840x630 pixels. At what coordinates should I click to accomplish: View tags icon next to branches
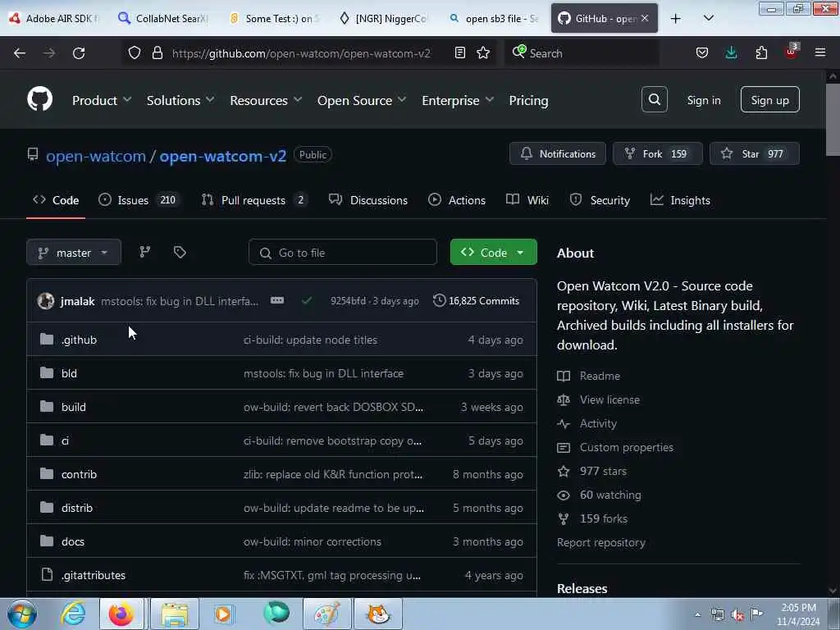pos(180,253)
